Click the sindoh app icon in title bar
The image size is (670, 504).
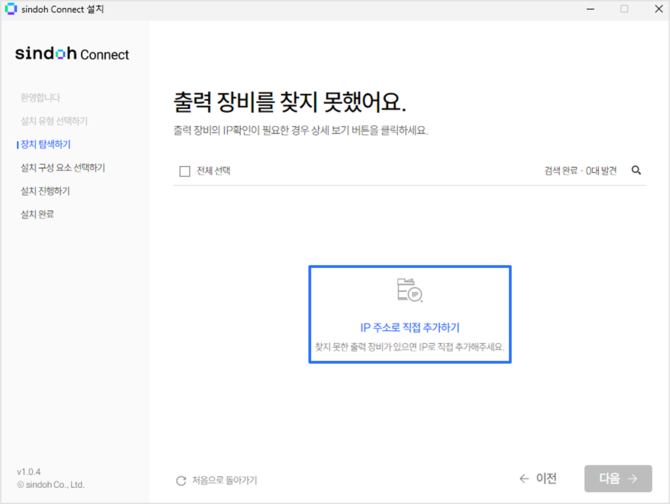tap(10, 9)
